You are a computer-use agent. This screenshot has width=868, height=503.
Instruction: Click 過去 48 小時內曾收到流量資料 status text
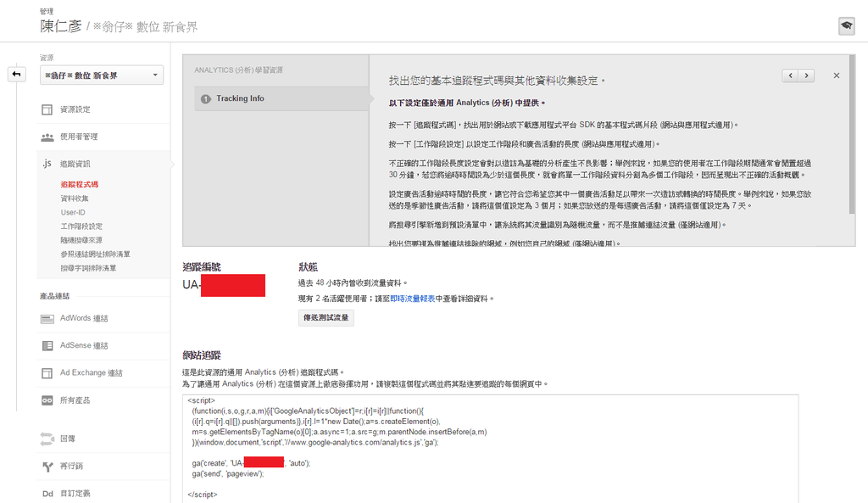click(x=353, y=283)
